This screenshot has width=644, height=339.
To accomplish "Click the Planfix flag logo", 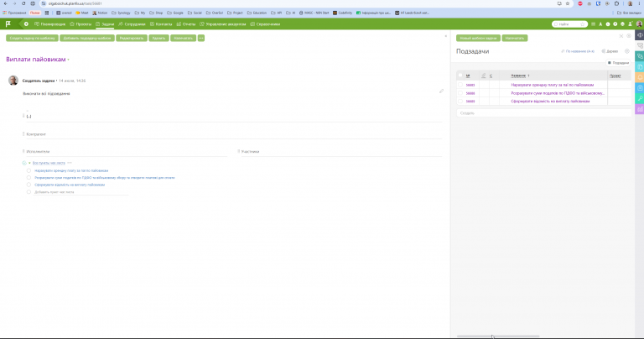I will tap(8, 24).
